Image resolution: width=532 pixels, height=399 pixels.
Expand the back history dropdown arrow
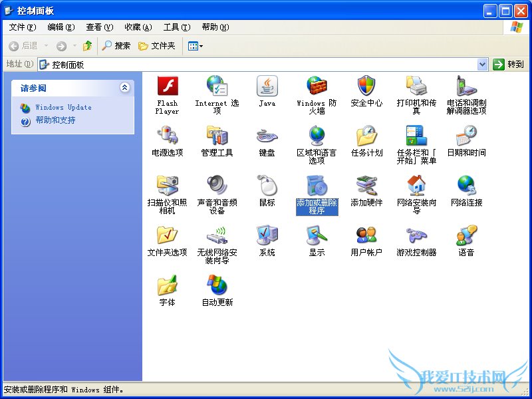pyautogui.click(x=46, y=46)
